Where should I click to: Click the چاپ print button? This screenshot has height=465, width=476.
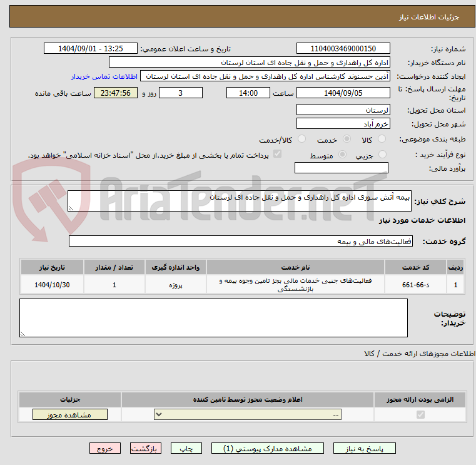click(186, 448)
